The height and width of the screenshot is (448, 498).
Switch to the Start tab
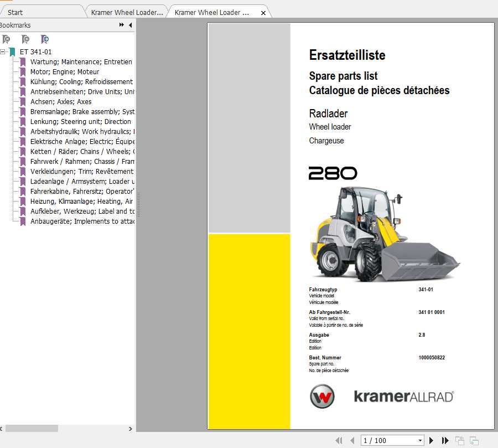tap(15, 13)
